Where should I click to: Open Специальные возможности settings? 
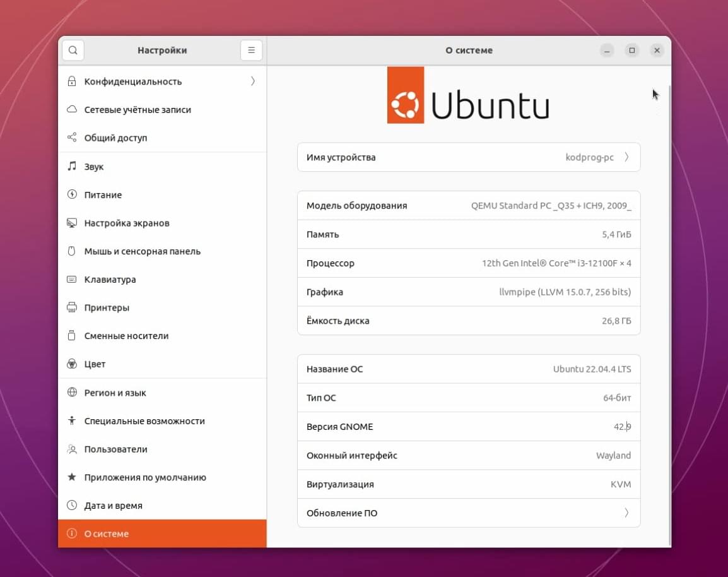point(162,421)
